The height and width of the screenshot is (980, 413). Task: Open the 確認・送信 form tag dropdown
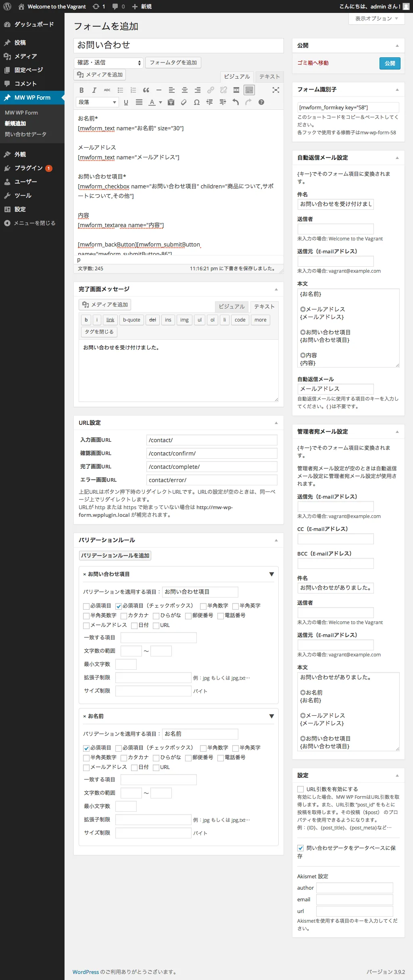(109, 63)
